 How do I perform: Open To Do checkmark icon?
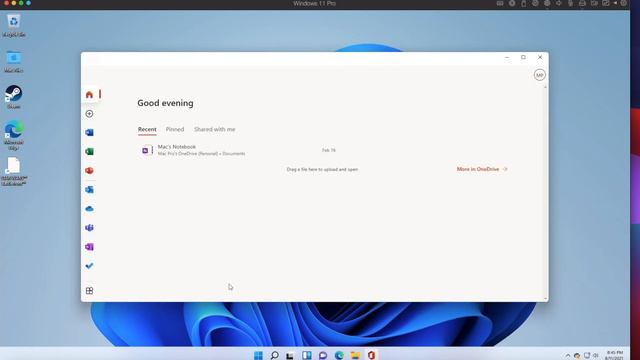point(89,266)
